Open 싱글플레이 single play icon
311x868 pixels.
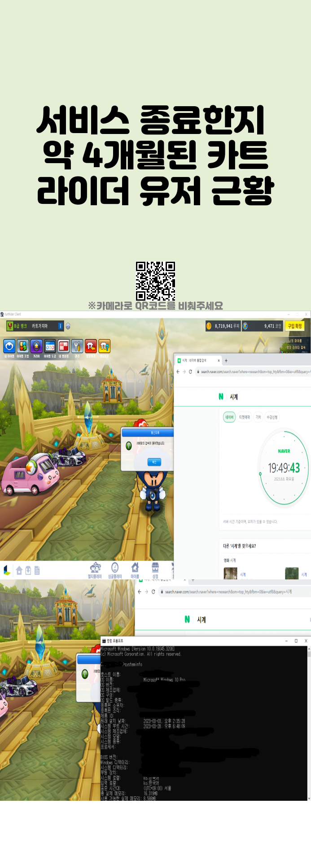(115, 570)
